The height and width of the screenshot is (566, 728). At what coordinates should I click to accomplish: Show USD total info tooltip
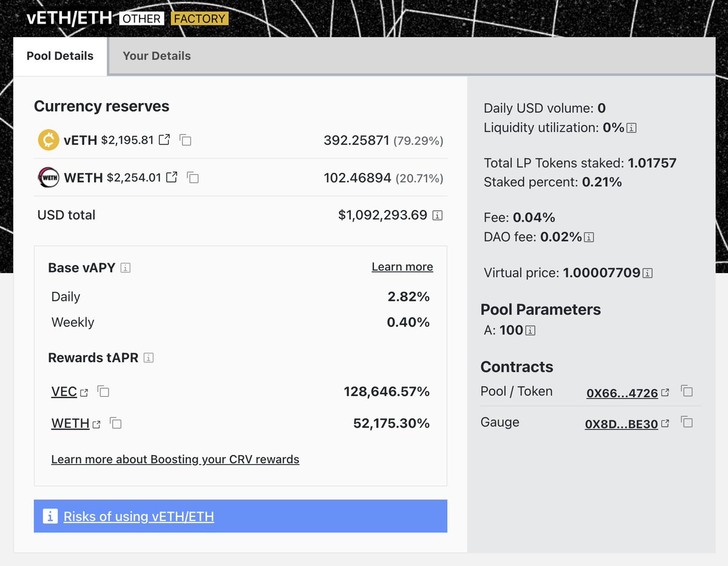click(x=437, y=215)
